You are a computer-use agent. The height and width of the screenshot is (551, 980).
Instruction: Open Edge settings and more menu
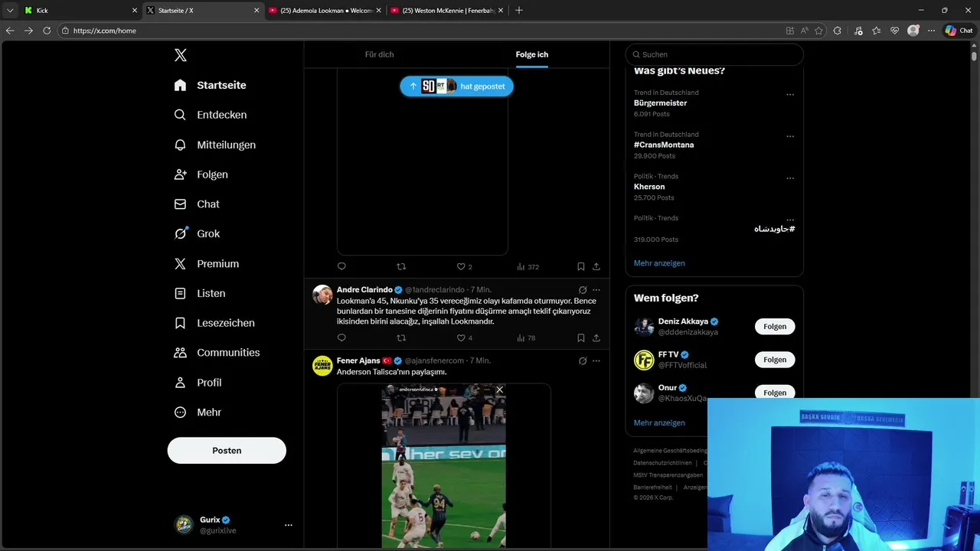[x=931, y=31]
